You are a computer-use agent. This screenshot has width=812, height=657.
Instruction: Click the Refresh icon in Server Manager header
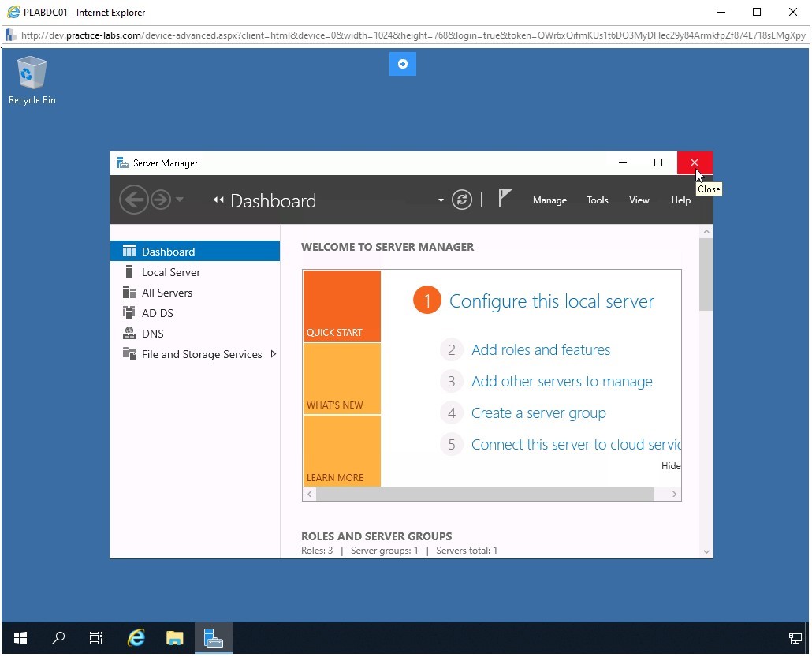click(x=462, y=200)
